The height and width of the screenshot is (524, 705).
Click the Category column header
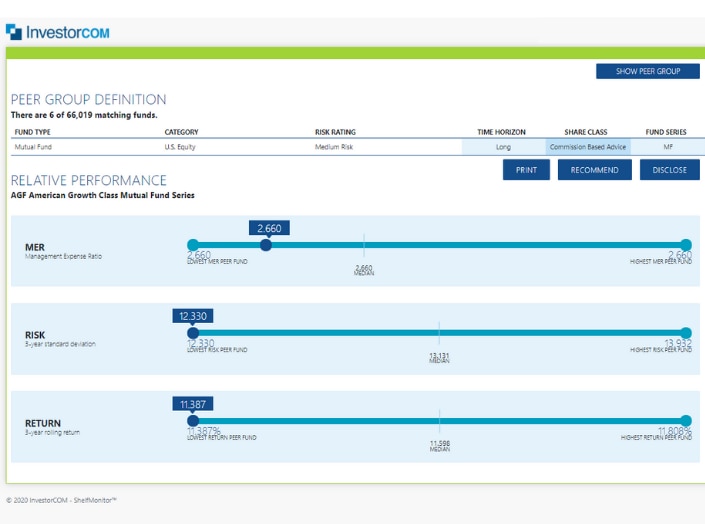coord(181,132)
